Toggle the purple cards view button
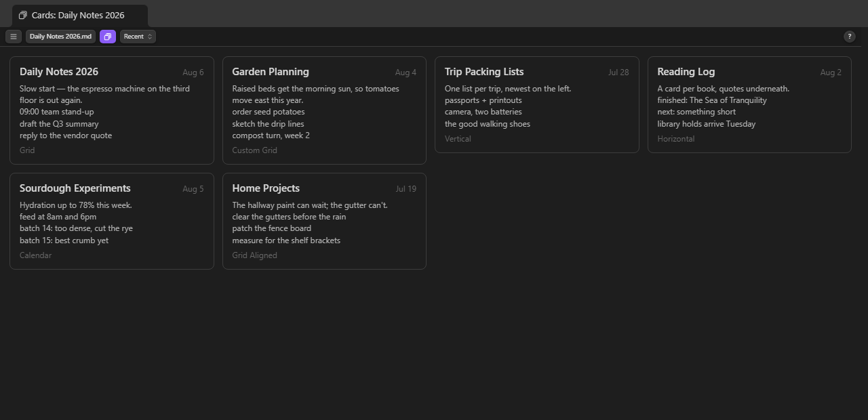868x420 pixels. (x=107, y=37)
